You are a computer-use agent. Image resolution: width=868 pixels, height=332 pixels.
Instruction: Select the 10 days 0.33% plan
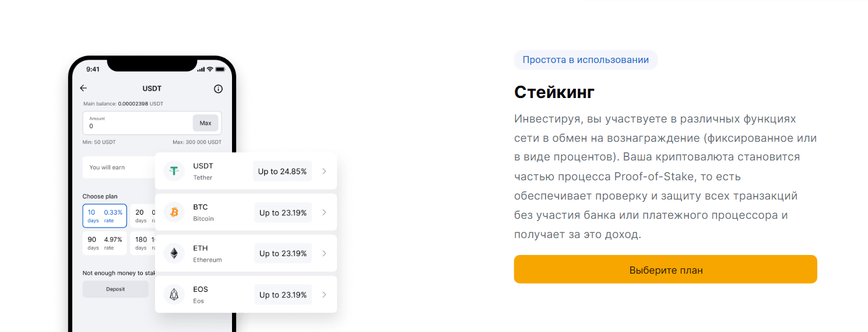[x=105, y=216]
